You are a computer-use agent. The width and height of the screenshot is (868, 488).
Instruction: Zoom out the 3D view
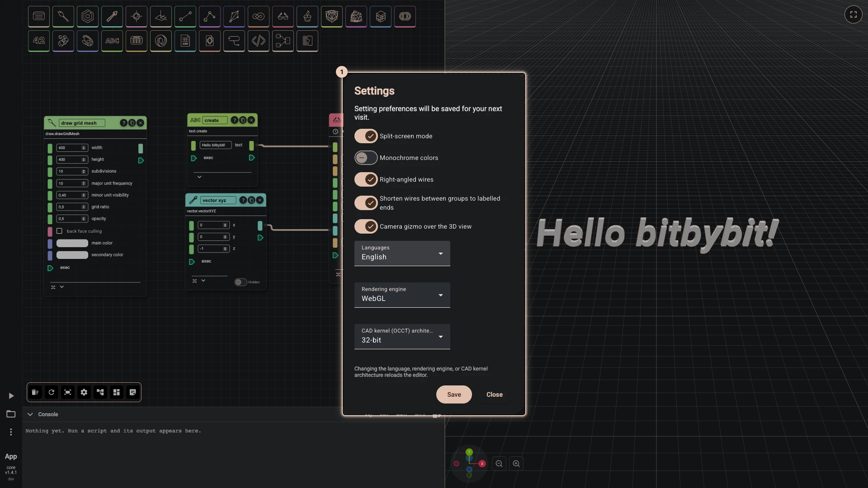499,464
